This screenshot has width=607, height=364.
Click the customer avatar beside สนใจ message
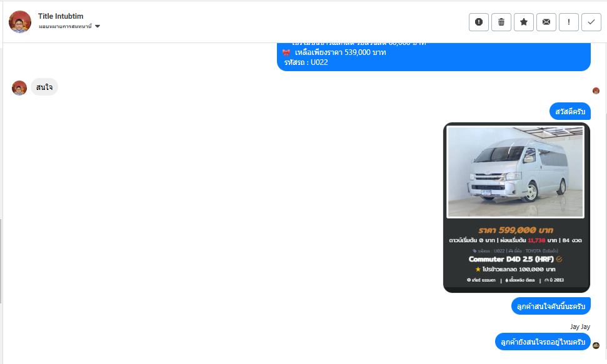click(x=19, y=88)
